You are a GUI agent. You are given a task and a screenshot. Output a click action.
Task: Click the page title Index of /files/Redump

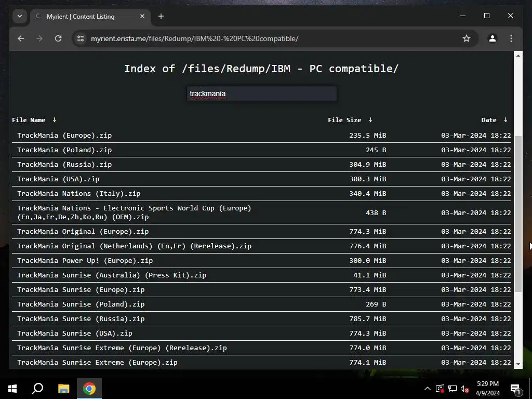click(x=261, y=69)
